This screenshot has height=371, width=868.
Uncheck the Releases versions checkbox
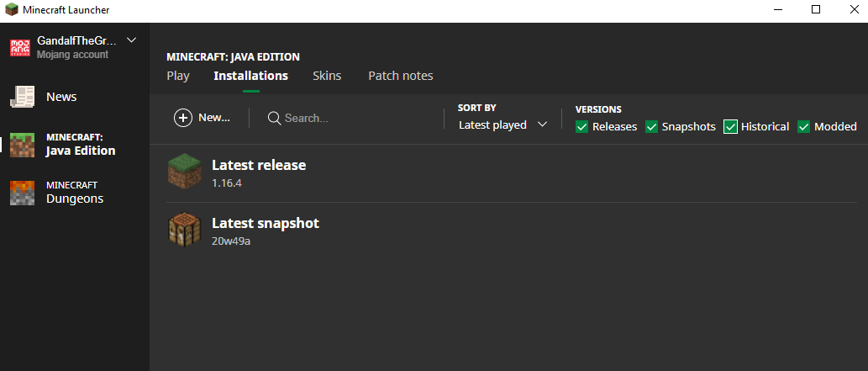click(582, 127)
